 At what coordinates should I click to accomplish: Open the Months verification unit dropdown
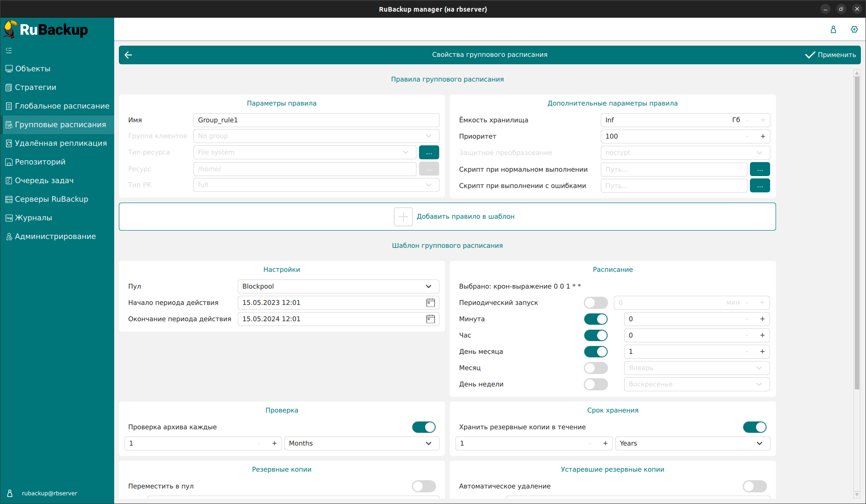click(361, 443)
